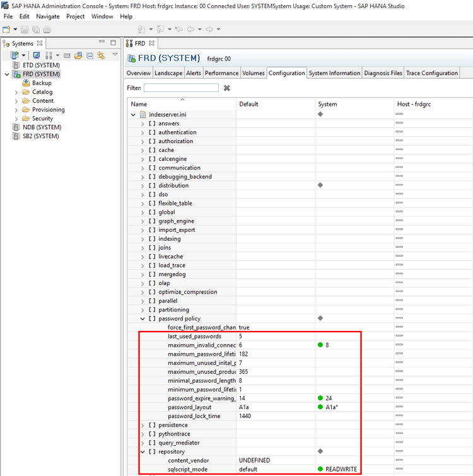Click the Previous Annotation toolbar icon
The height and width of the screenshot is (476, 473).
tap(160, 29)
